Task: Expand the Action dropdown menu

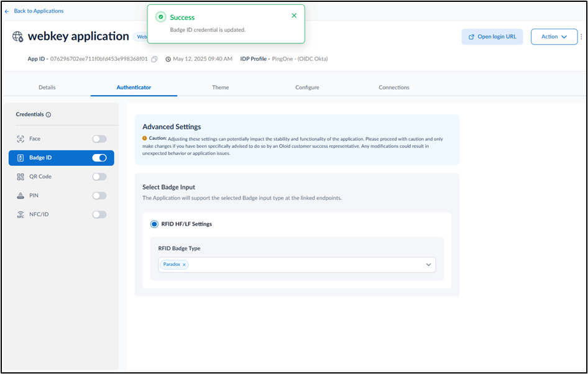Action: [x=554, y=37]
